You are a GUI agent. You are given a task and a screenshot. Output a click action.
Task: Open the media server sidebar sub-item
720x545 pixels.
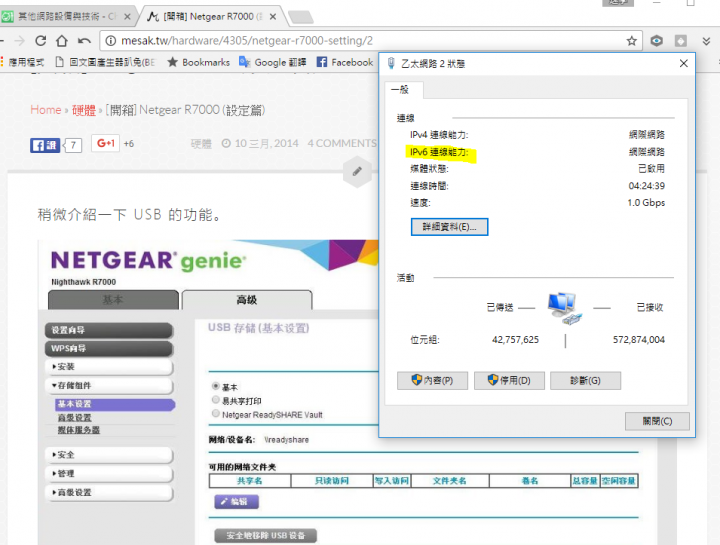tap(79, 430)
